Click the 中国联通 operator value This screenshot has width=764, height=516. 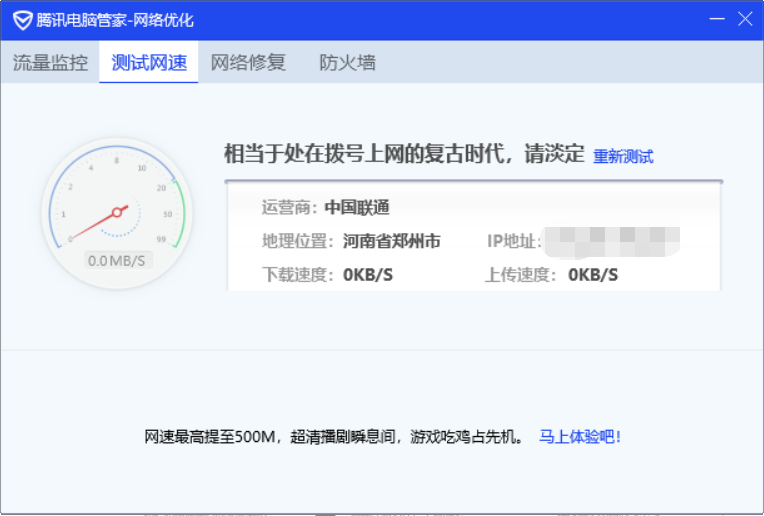[357, 208]
